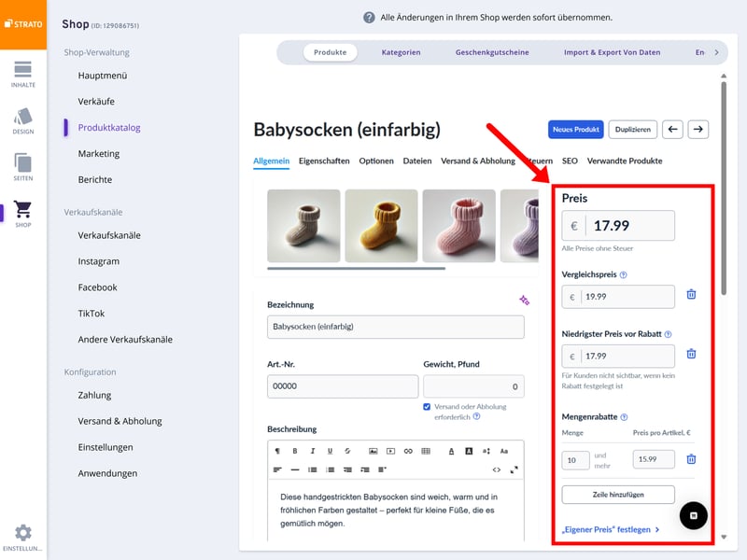
Task: Click the Bezeichnung input field
Action: coord(395,327)
